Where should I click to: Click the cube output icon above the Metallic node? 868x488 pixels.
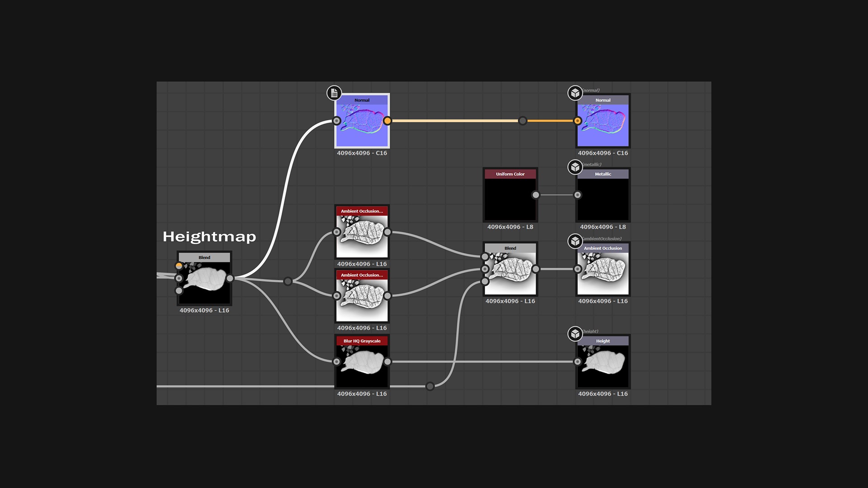coord(575,167)
